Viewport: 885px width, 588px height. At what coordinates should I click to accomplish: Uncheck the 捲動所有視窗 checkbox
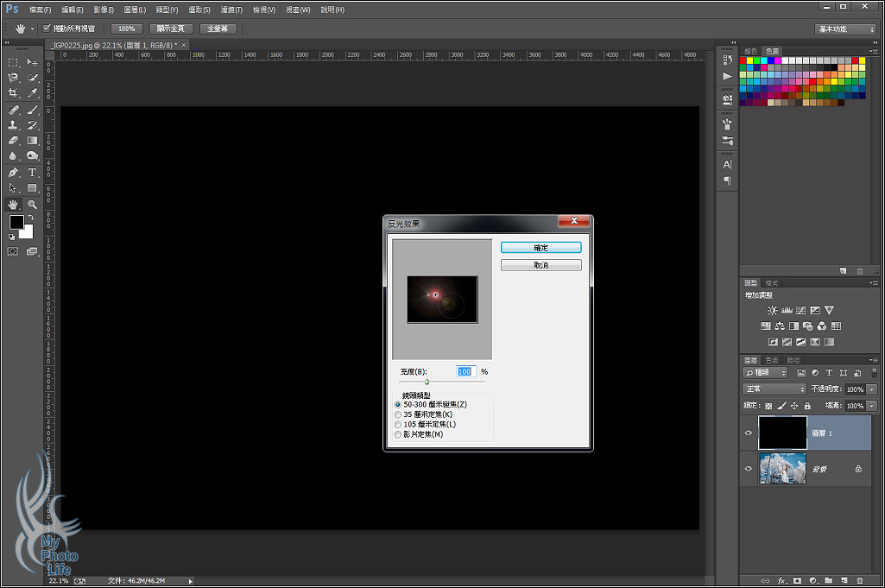(47, 28)
